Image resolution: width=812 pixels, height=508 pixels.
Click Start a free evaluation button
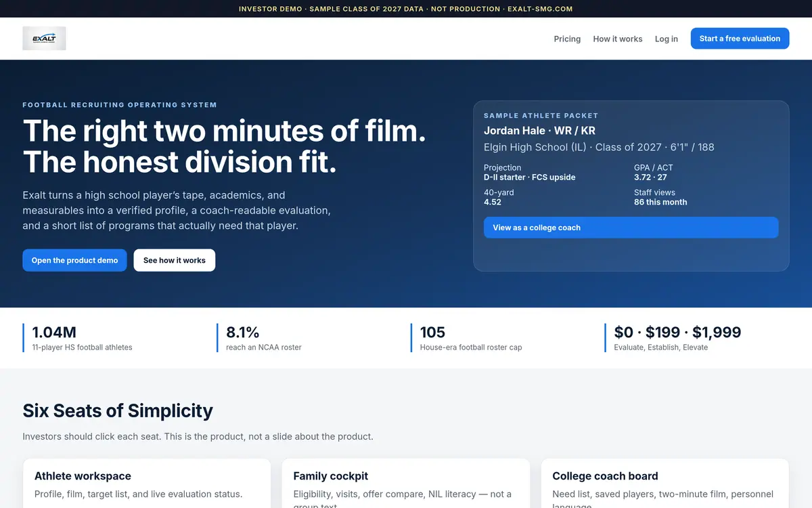point(740,39)
